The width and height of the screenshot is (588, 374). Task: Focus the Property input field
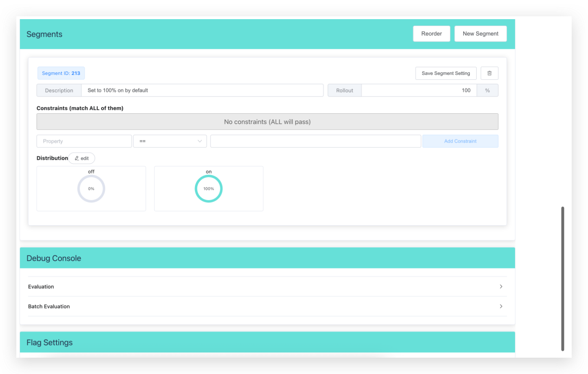(x=84, y=141)
